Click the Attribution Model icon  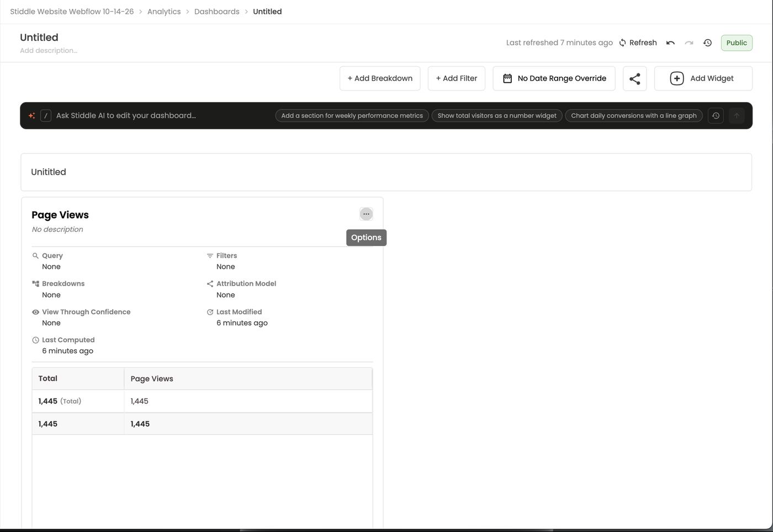210,284
